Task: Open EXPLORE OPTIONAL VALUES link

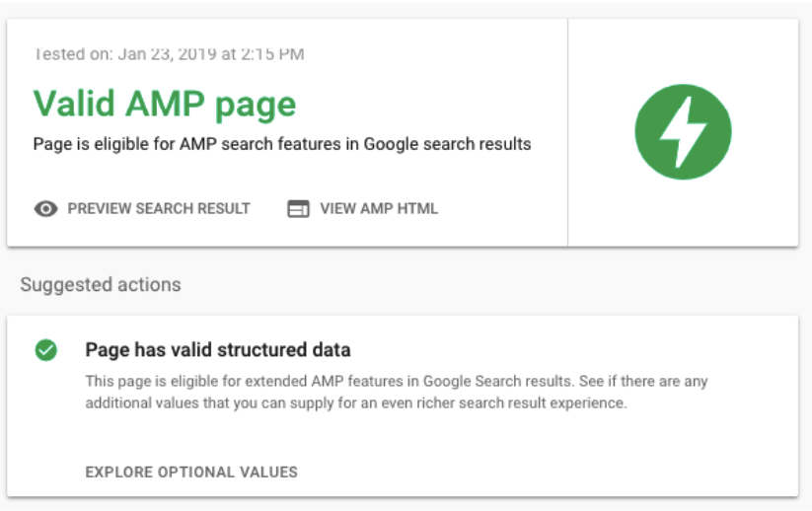Action: [191, 473]
